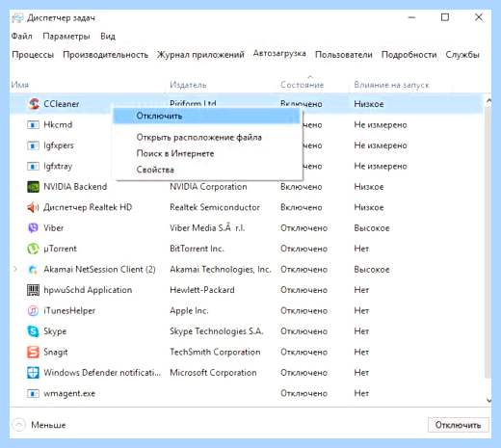Click the Snagit icon
The image size is (501, 448).
(x=33, y=352)
